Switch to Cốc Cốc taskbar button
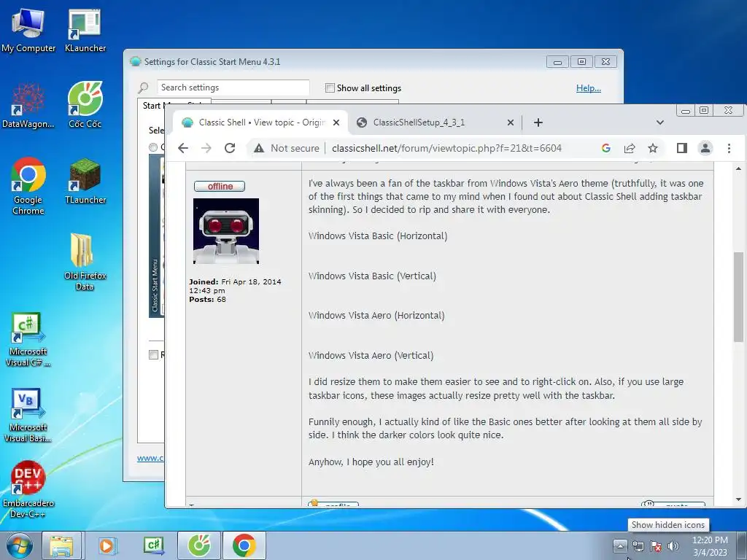 tap(199, 545)
